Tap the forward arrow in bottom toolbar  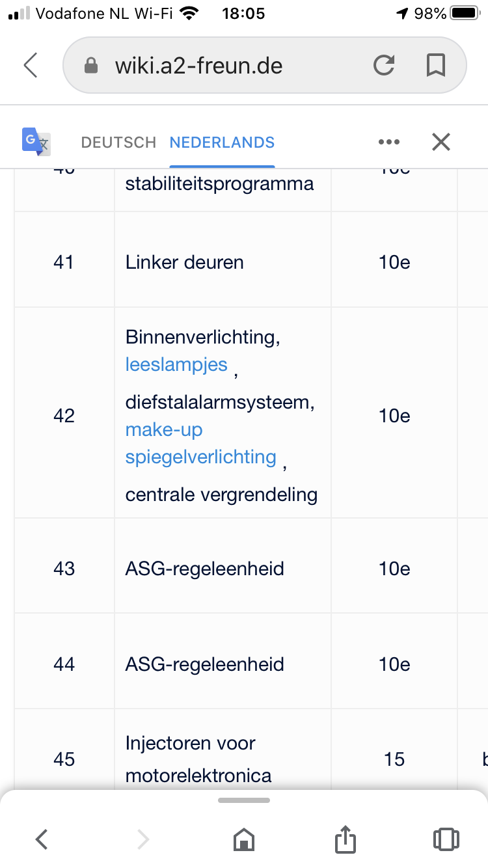click(143, 839)
